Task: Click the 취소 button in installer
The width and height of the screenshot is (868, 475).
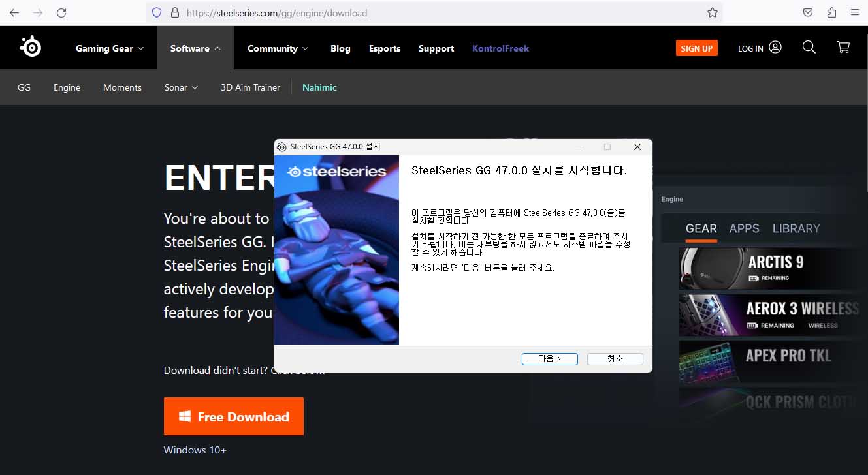Action: tap(615, 359)
